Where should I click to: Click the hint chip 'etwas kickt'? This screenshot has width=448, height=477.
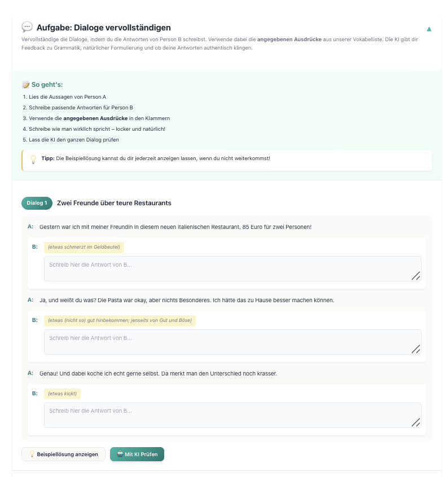[63, 394]
